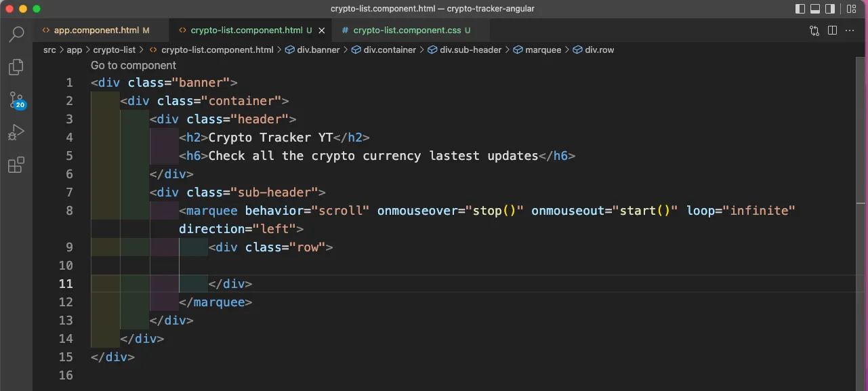Screen dimensions: 868x391
Task: Click line number 8 in gutter
Action: pos(69,211)
